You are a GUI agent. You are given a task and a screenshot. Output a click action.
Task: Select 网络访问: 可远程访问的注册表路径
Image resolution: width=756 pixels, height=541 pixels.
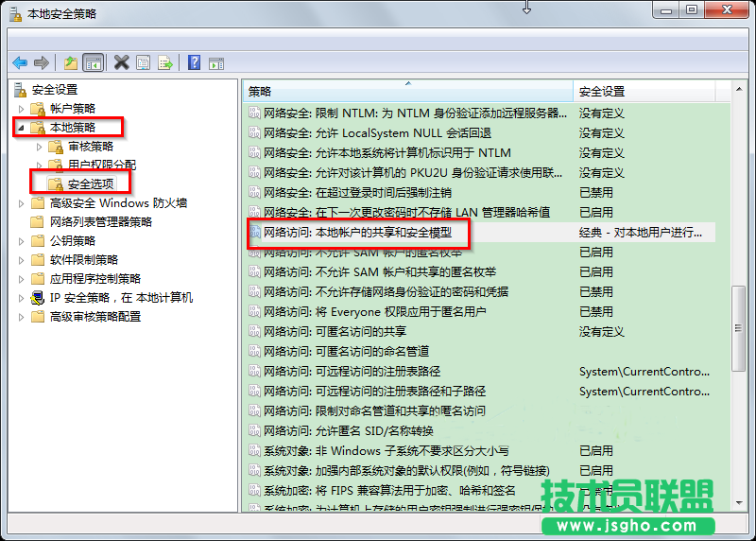click(352, 371)
